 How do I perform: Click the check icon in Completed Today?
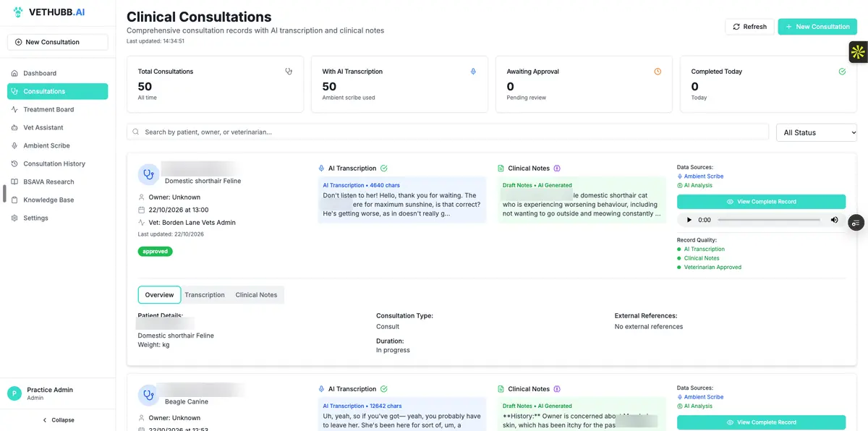842,72
